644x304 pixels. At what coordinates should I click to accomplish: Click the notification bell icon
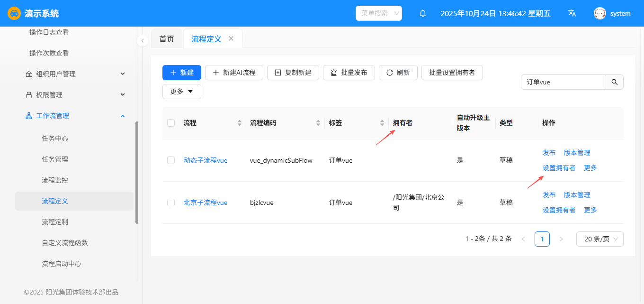click(x=423, y=13)
